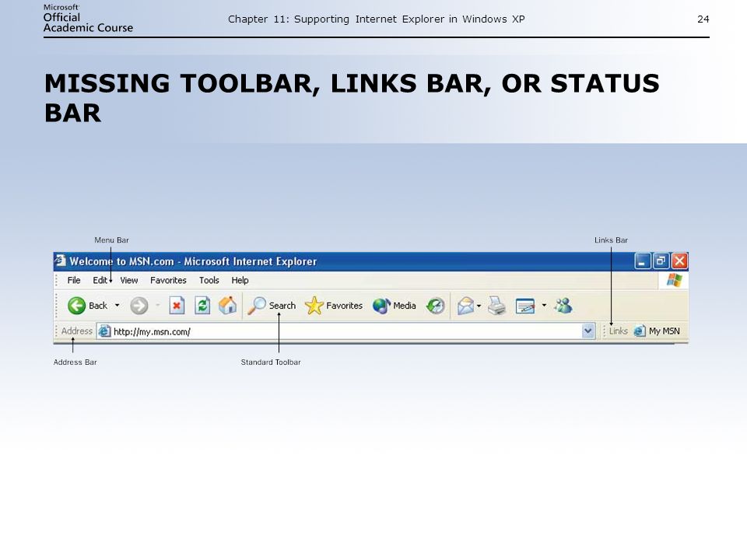Expand the address bar dropdown arrow
Viewport: 747px width, 560px height.
[x=588, y=331]
